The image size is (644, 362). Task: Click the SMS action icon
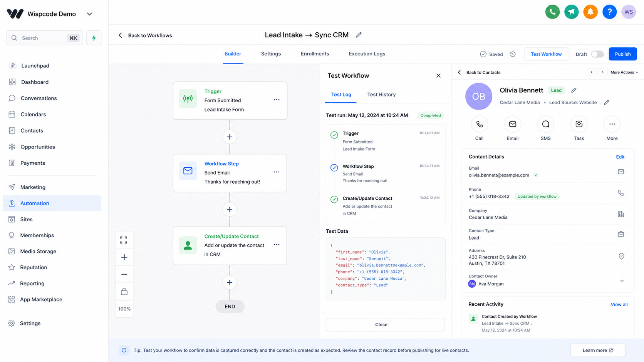(x=545, y=124)
